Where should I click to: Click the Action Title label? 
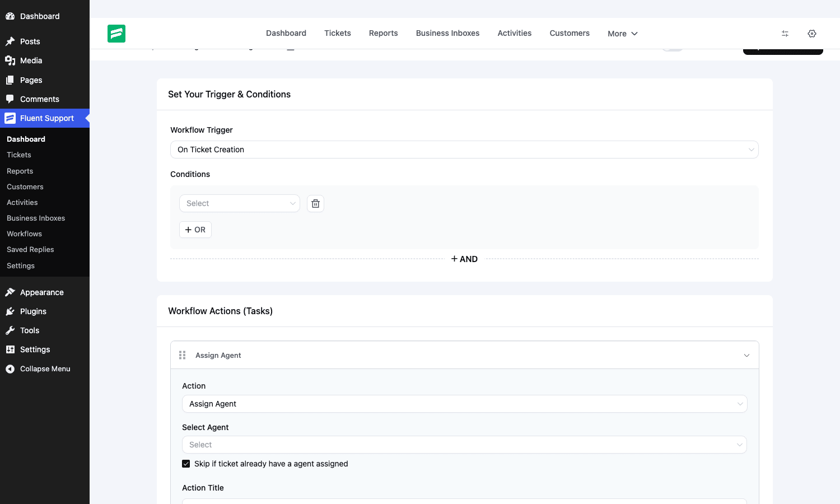click(x=203, y=488)
